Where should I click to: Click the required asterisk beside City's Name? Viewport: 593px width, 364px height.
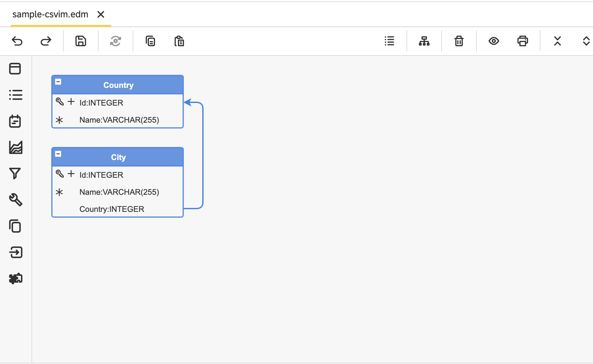click(x=59, y=192)
